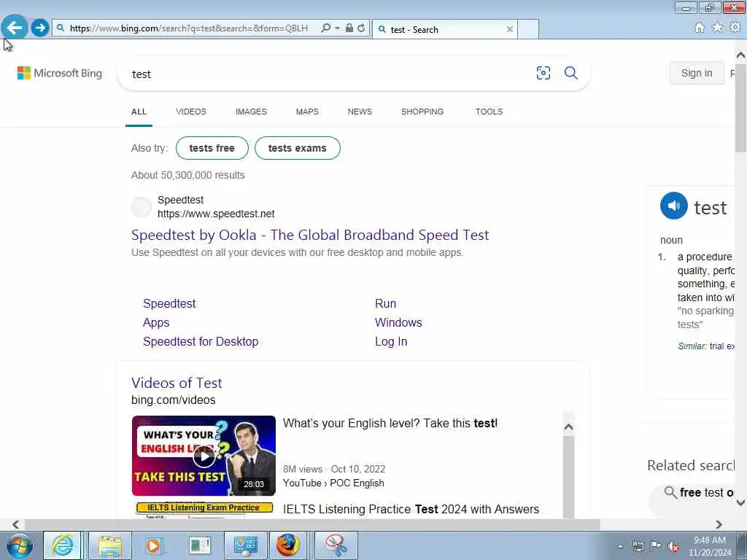Open the browser Tools gear icon

pos(735,28)
